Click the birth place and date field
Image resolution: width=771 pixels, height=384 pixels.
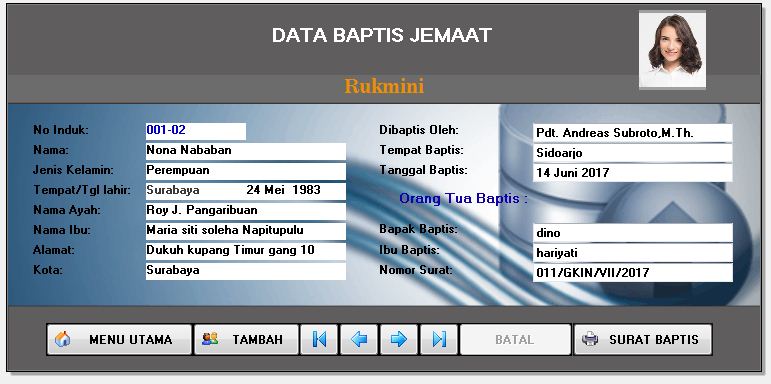[x=246, y=191]
